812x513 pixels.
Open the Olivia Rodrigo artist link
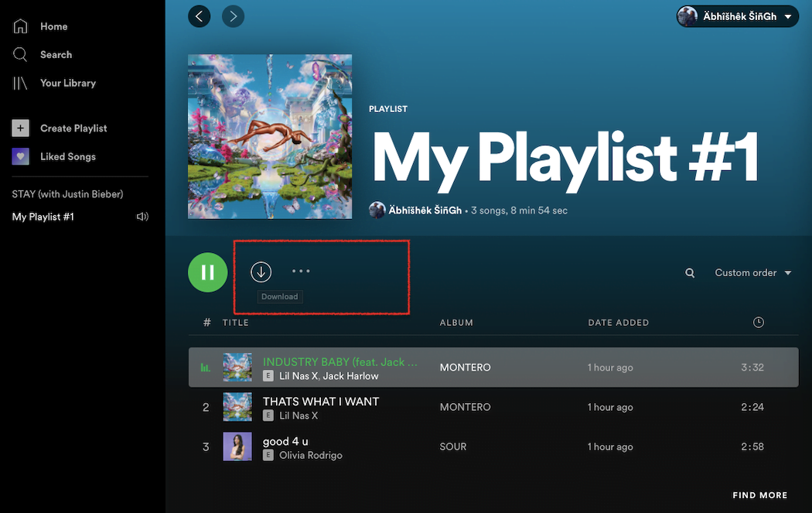[311, 455]
